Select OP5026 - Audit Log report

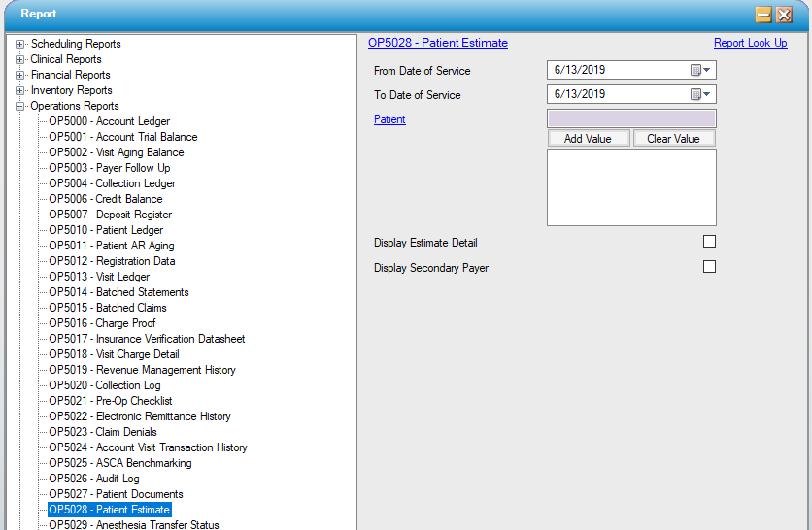coord(93,479)
